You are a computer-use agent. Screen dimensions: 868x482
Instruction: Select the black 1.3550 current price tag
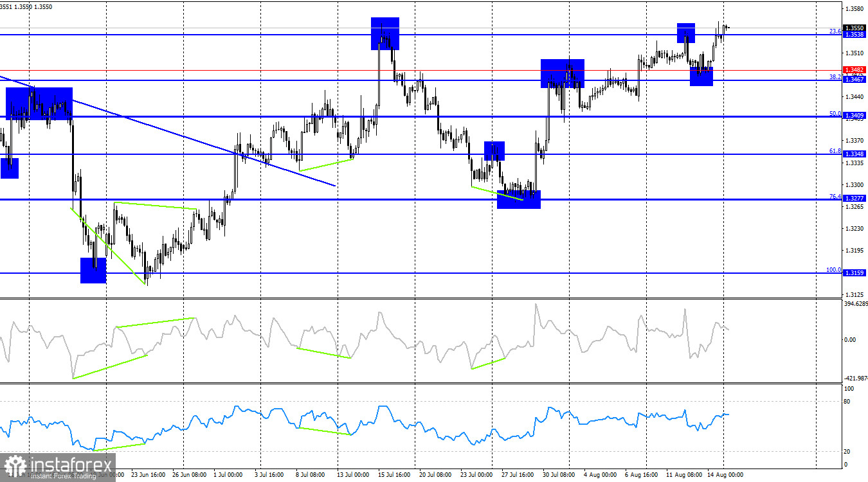pyautogui.click(x=855, y=28)
